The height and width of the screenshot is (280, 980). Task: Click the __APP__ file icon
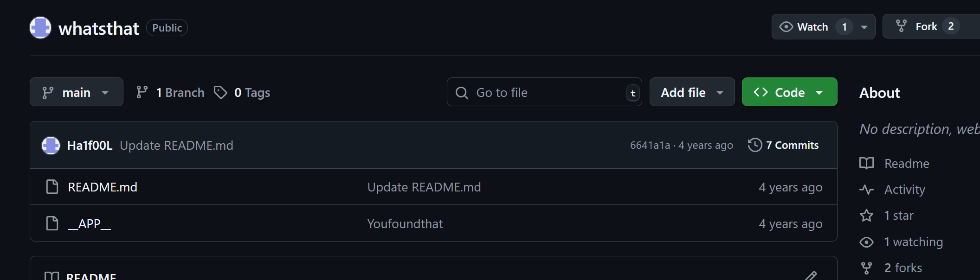point(52,223)
